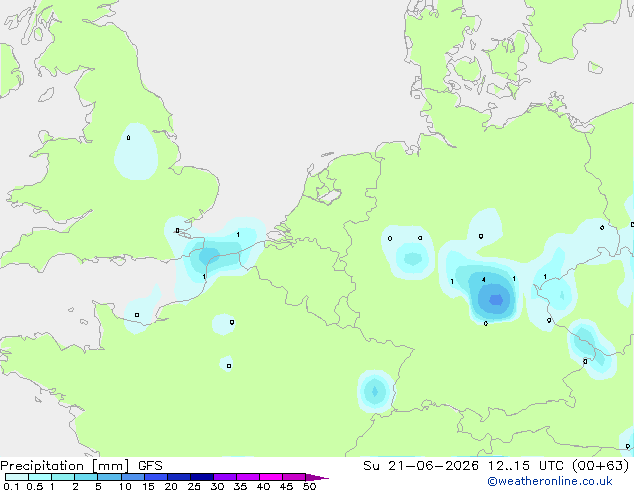Click the precipitation value "4" over Germany

tap(484, 279)
